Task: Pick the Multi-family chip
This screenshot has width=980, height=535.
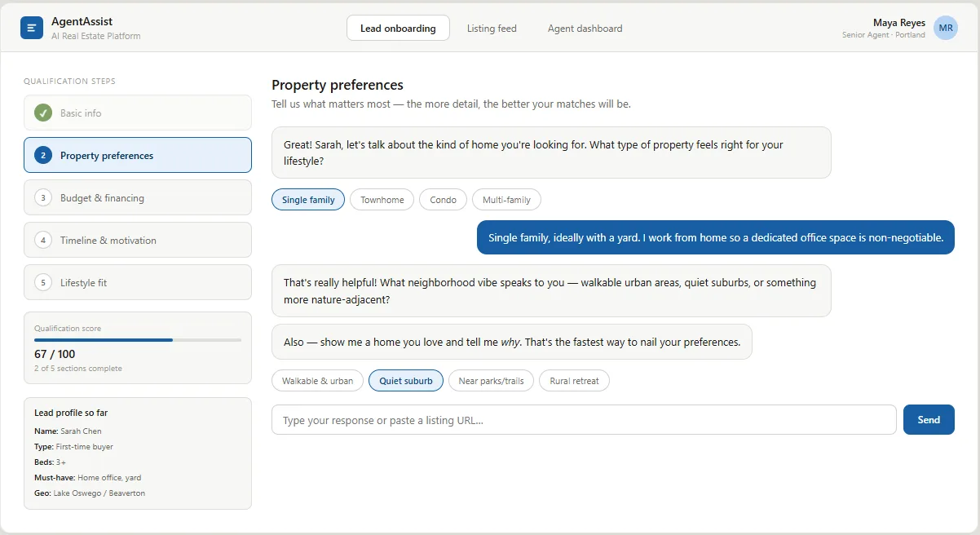Action: (506, 200)
